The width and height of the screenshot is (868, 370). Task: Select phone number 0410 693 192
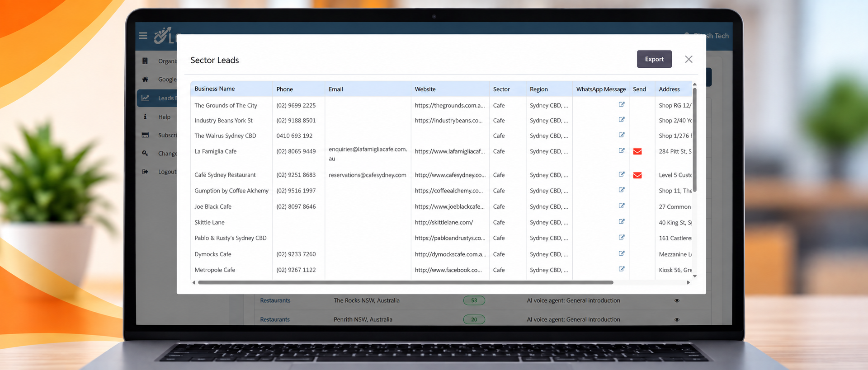(x=294, y=136)
